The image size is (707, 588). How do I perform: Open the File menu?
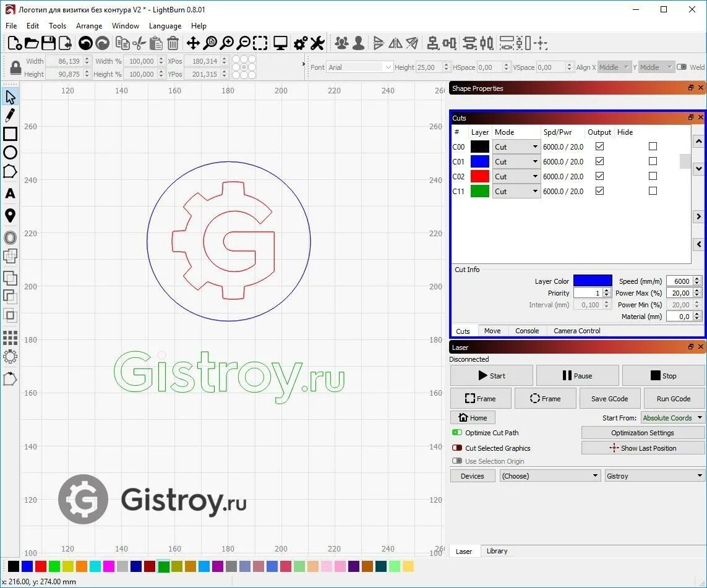[x=11, y=26]
